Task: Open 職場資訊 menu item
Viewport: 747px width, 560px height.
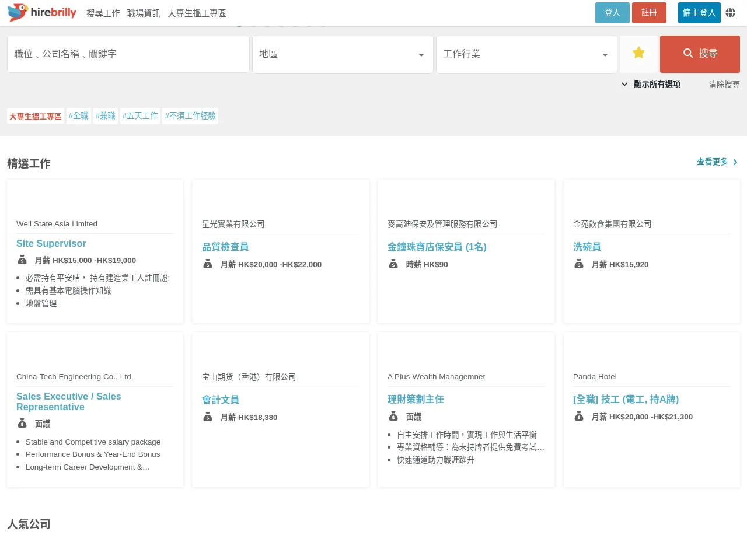Action: pyautogui.click(x=144, y=13)
